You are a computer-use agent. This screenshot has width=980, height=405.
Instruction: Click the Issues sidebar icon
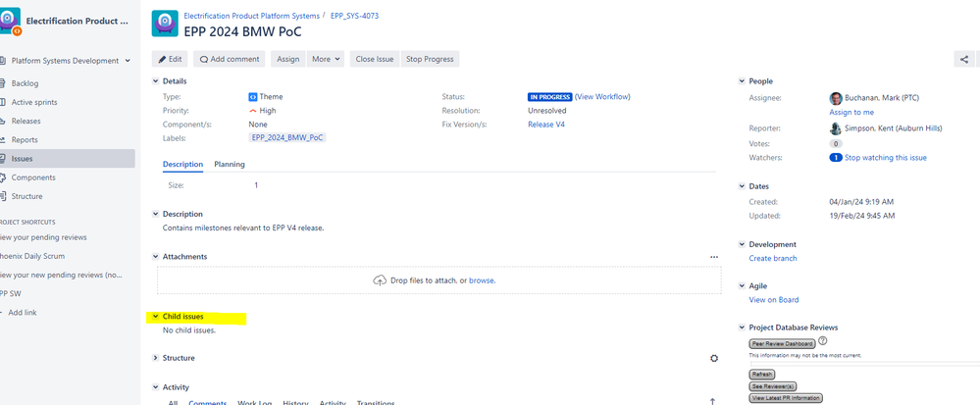coord(3,158)
